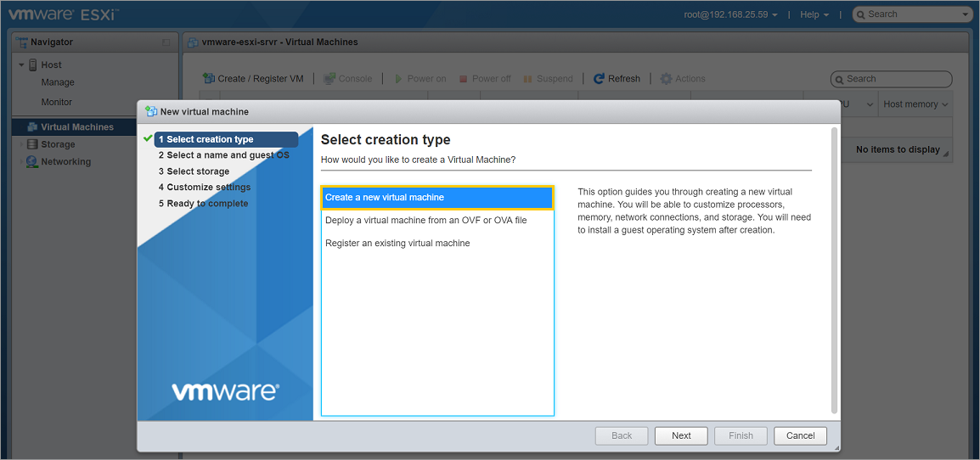
Task: Choose Register an existing virtual machine
Action: [x=397, y=243]
